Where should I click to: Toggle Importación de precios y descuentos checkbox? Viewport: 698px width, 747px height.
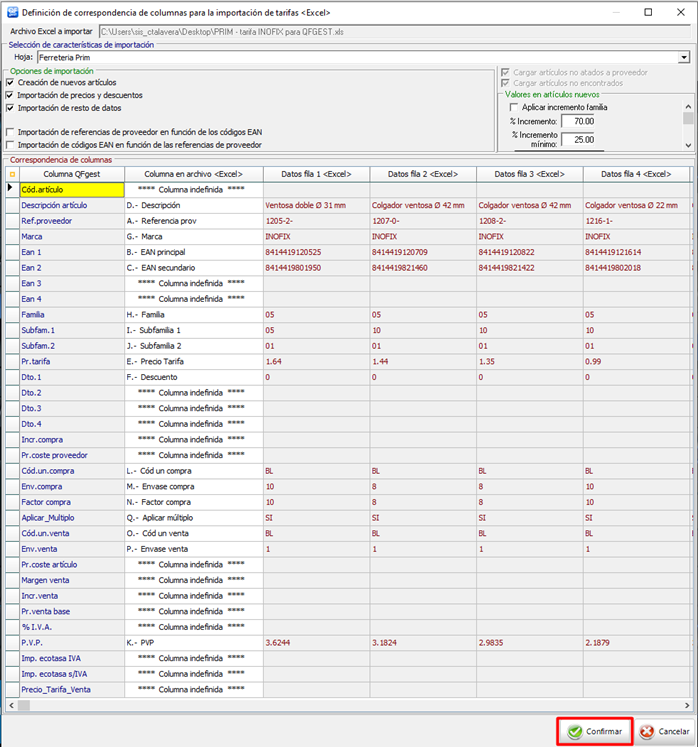[10, 95]
